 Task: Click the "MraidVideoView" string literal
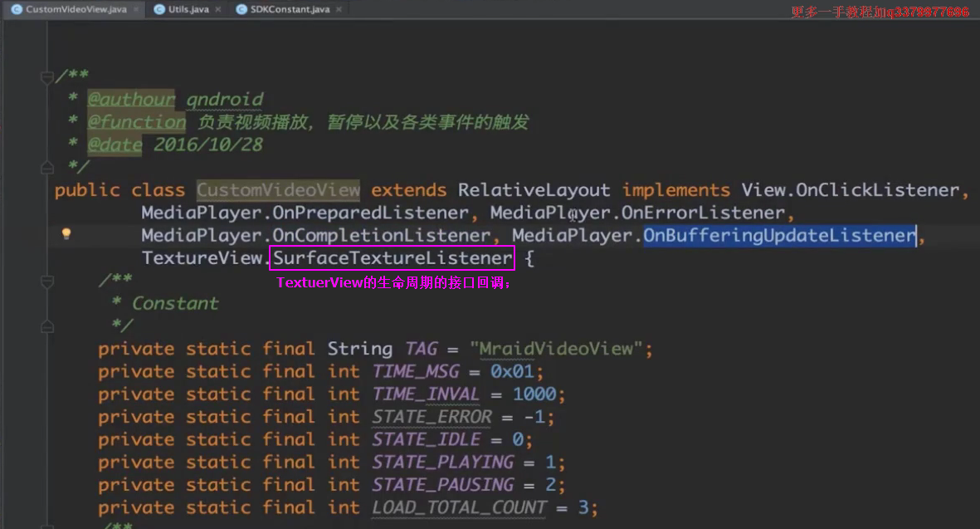point(556,349)
